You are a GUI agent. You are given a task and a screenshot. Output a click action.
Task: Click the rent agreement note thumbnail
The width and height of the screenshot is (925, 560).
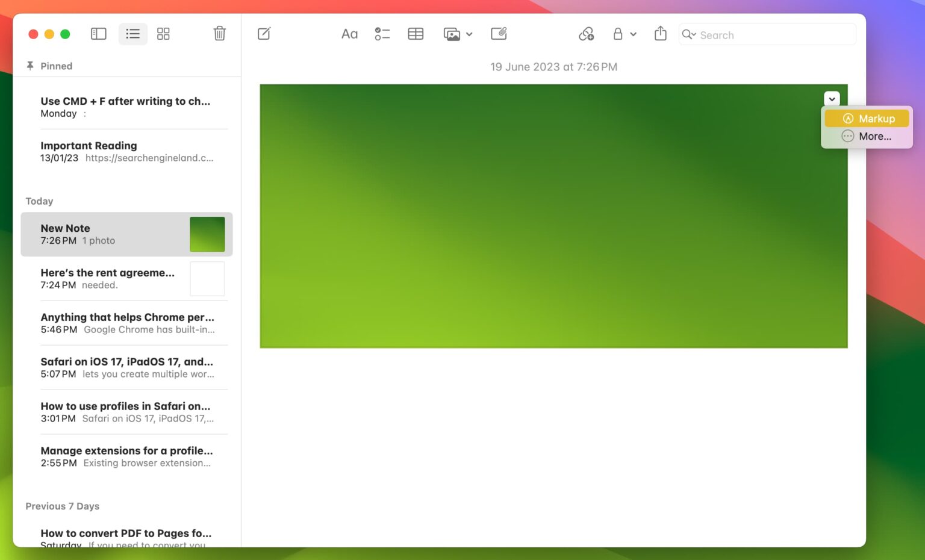point(207,279)
